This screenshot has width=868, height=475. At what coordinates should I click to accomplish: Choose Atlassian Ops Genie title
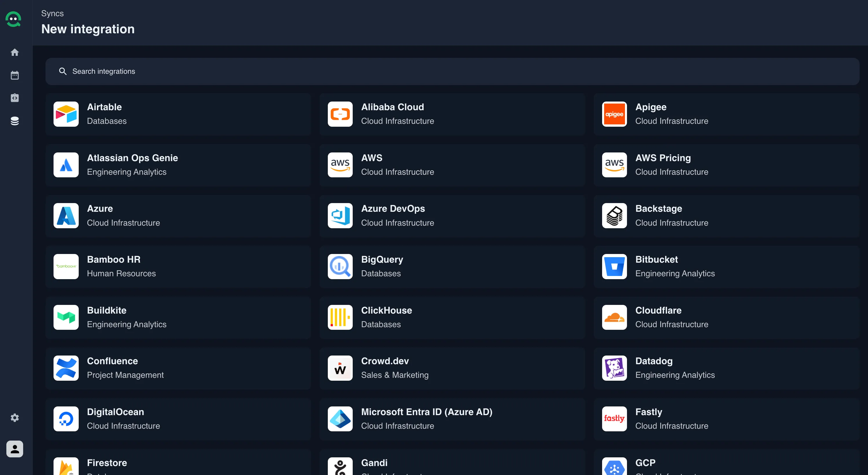[133, 158]
